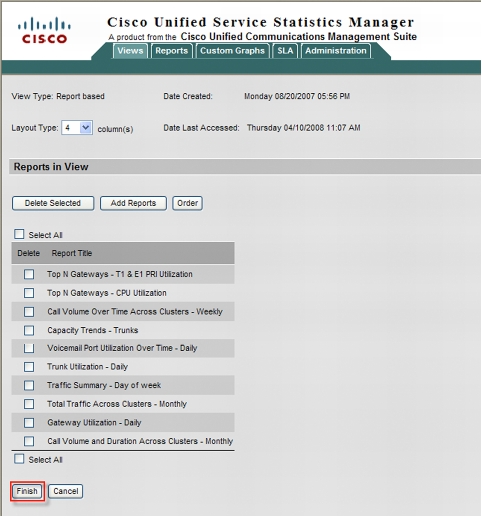Check Gateway Utilization - Daily checkbox
This screenshot has height=518, width=482.
29,423
